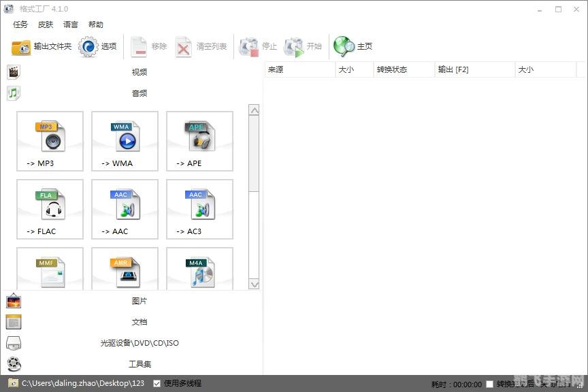The image size is (588, 392).
Task: Expand the DVD/CD/ISO device section
Action: (139, 342)
